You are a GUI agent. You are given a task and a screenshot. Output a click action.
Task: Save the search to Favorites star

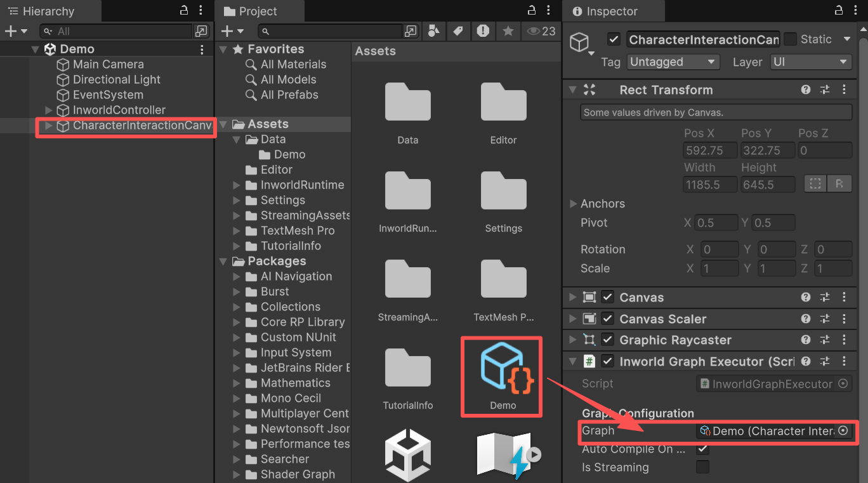(x=508, y=31)
